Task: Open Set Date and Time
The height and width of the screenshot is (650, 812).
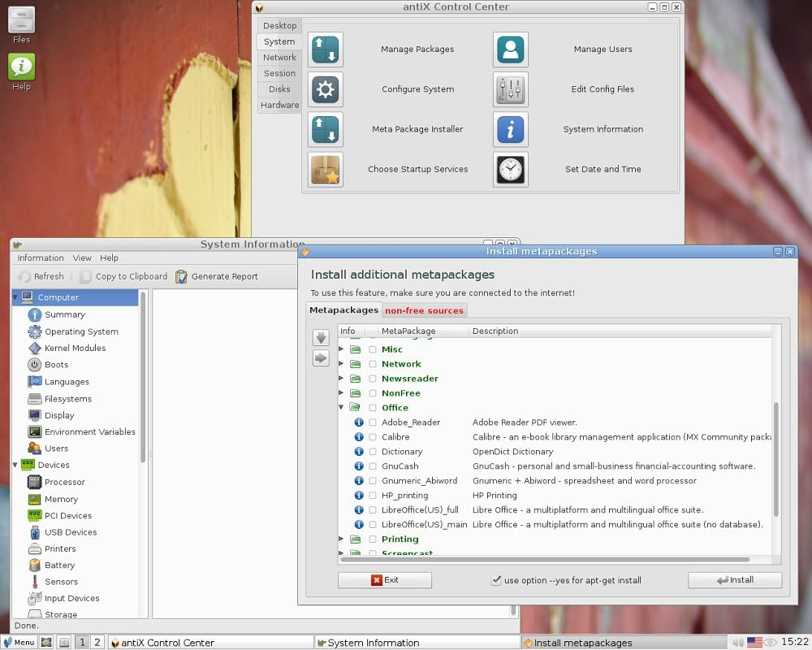Action: pos(510,169)
